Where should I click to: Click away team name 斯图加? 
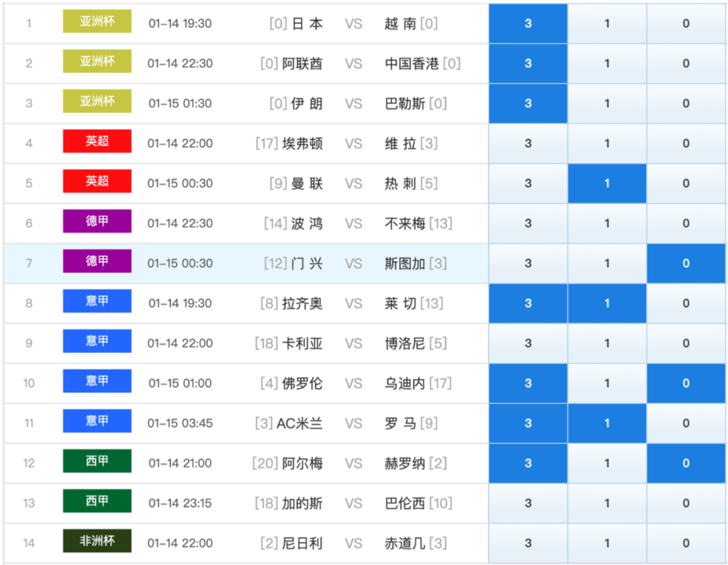tap(405, 263)
